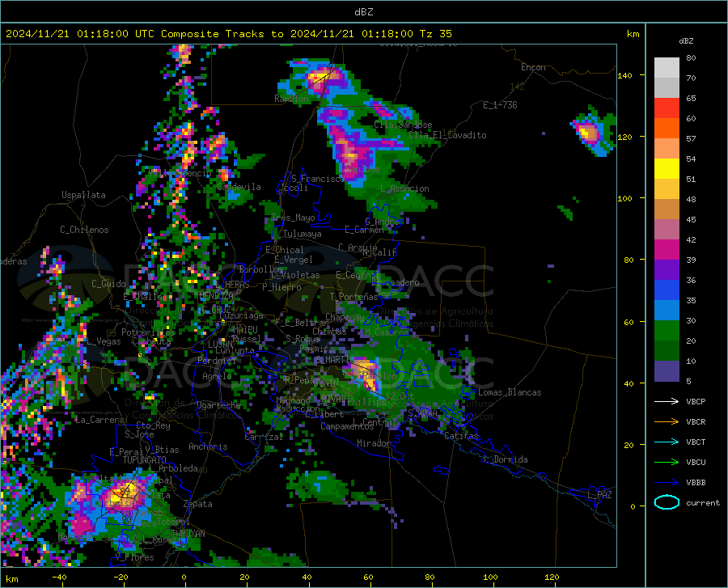Select the bright yellow 51–54 dBZ swatch
728x588 pixels.
[667, 169]
